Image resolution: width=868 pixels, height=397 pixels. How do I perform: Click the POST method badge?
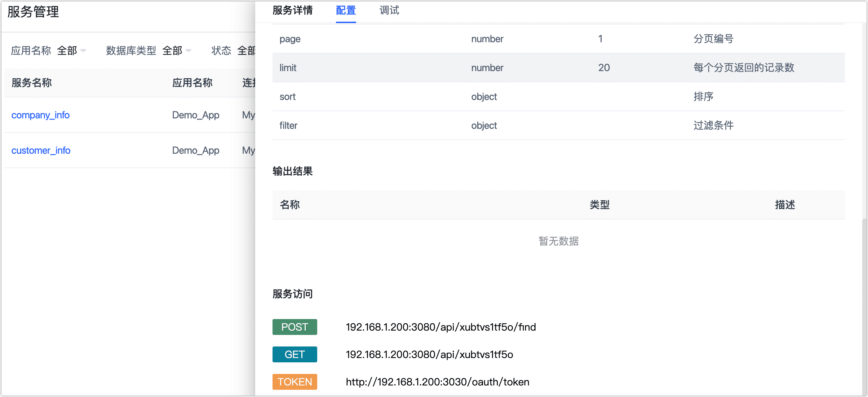point(294,327)
